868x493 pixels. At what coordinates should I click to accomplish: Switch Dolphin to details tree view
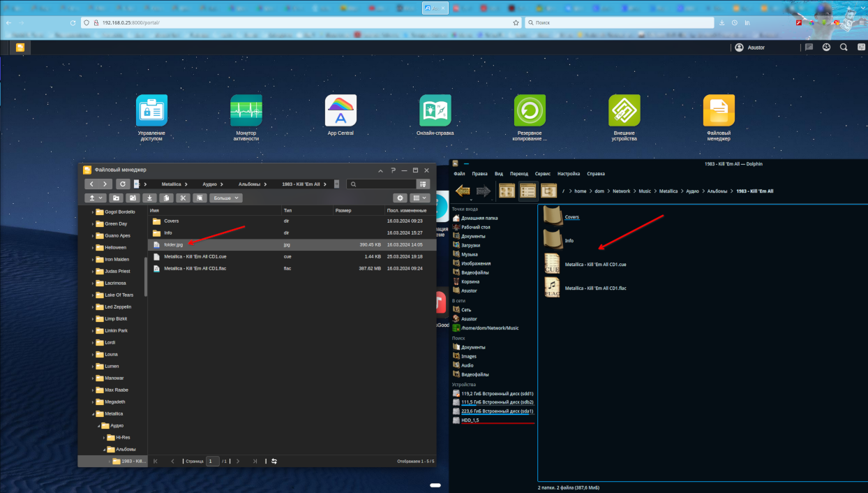(549, 190)
